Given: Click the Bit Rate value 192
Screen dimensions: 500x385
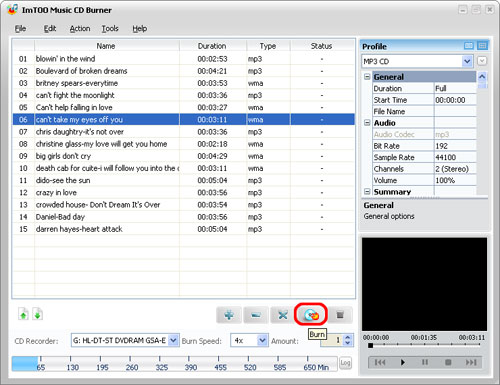Looking at the screenshot, I should 455,146.
